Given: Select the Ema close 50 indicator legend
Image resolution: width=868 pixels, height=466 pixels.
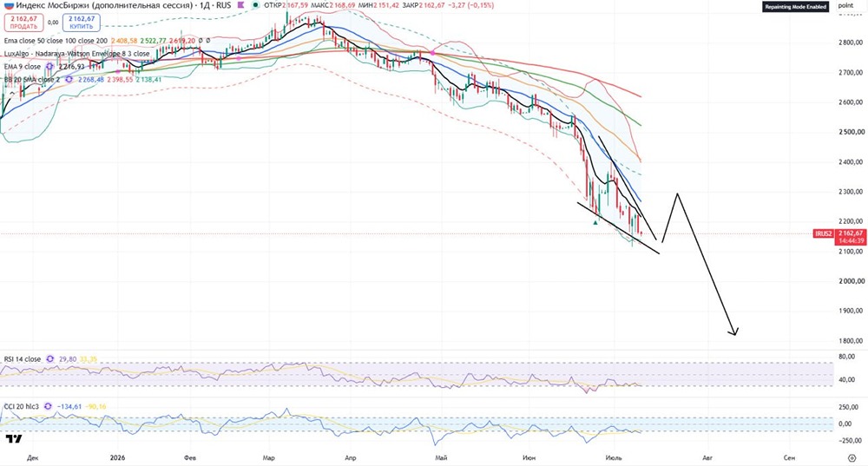Looking at the screenshot, I should 56,41.
